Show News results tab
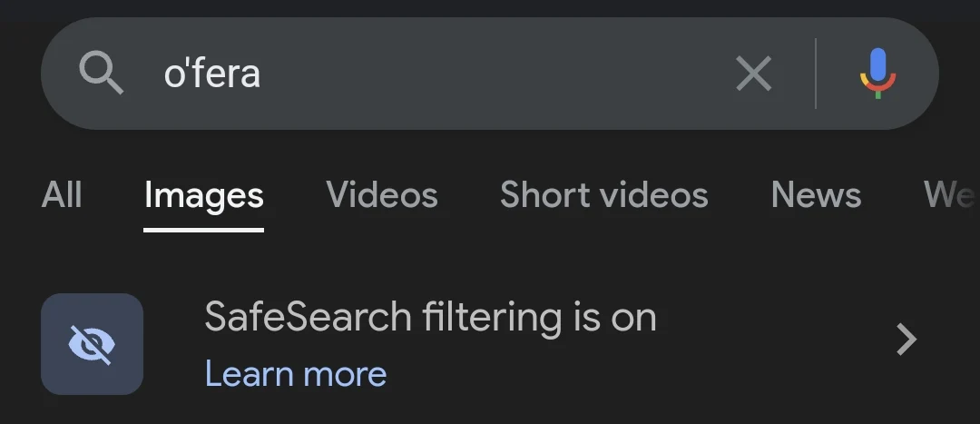The height and width of the screenshot is (424, 980). tap(816, 194)
